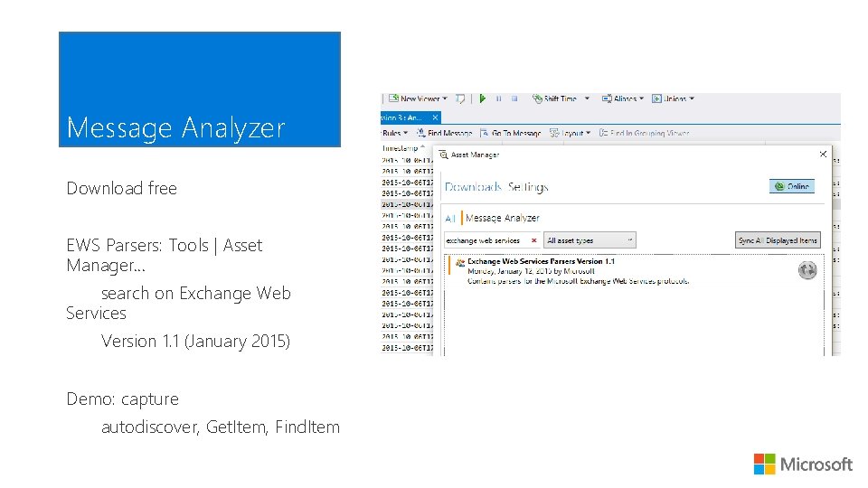
Task: Click Find Message in the toolbar
Action: coord(445,133)
